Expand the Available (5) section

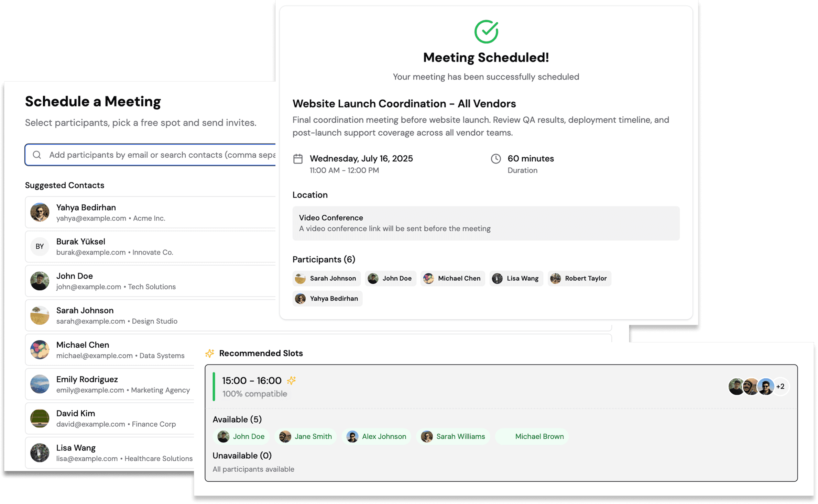coord(237,419)
